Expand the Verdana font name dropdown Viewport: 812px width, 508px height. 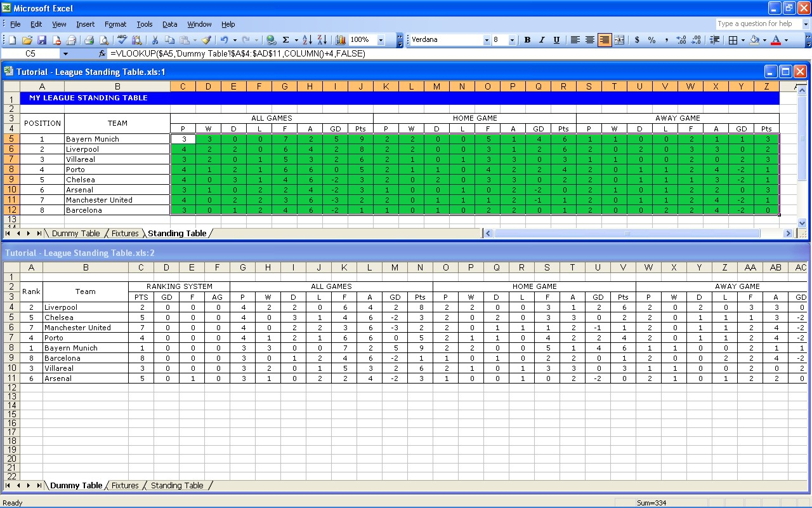[x=487, y=40]
